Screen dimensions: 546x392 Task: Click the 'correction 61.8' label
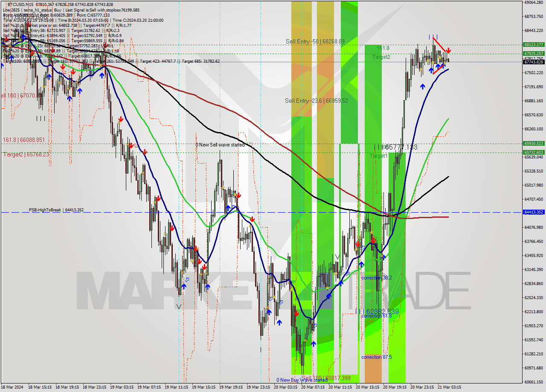tap(376, 316)
